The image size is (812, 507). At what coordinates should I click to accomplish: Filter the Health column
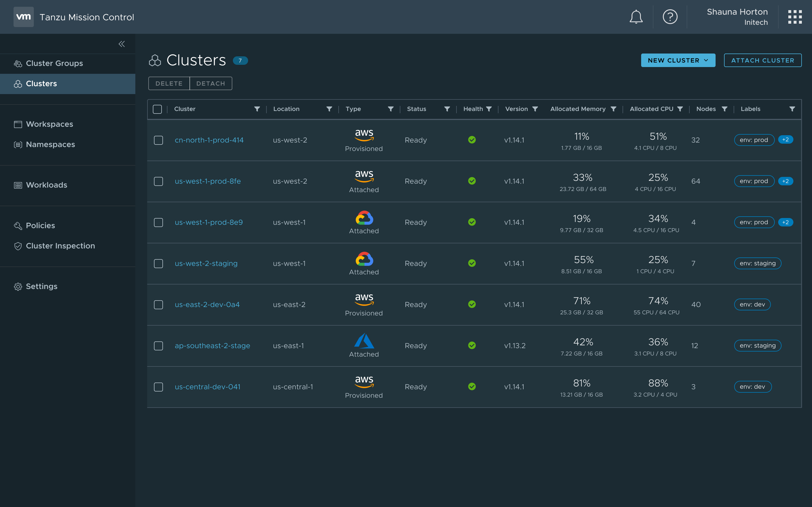tap(489, 109)
